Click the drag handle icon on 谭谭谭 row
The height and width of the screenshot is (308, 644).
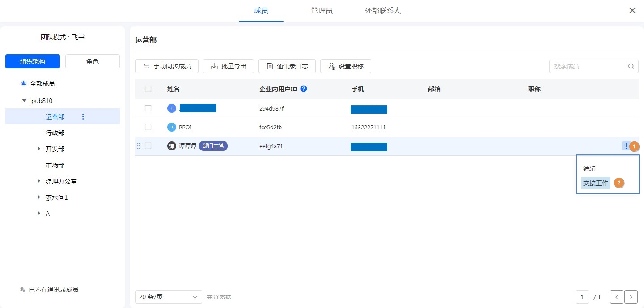click(139, 146)
